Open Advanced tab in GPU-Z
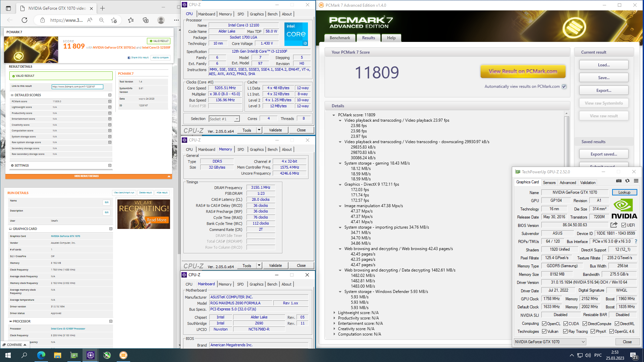The height and width of the screenshot is (362, 644). tap(568, 183)
